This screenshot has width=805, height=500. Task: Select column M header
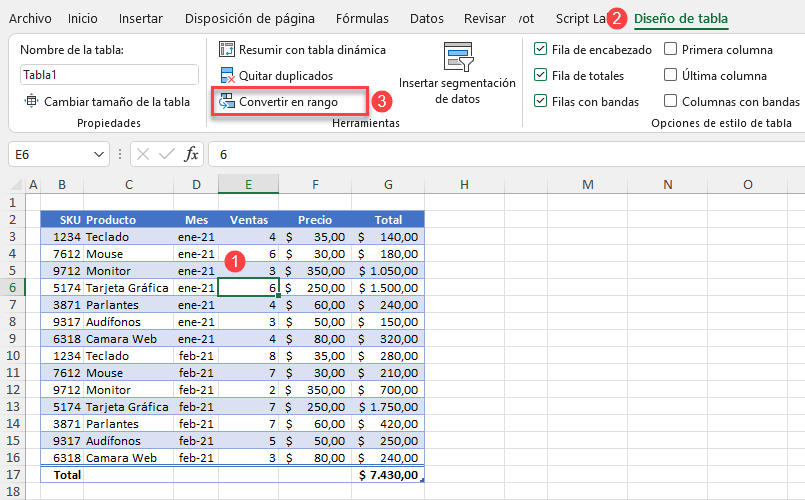[588, 185]
